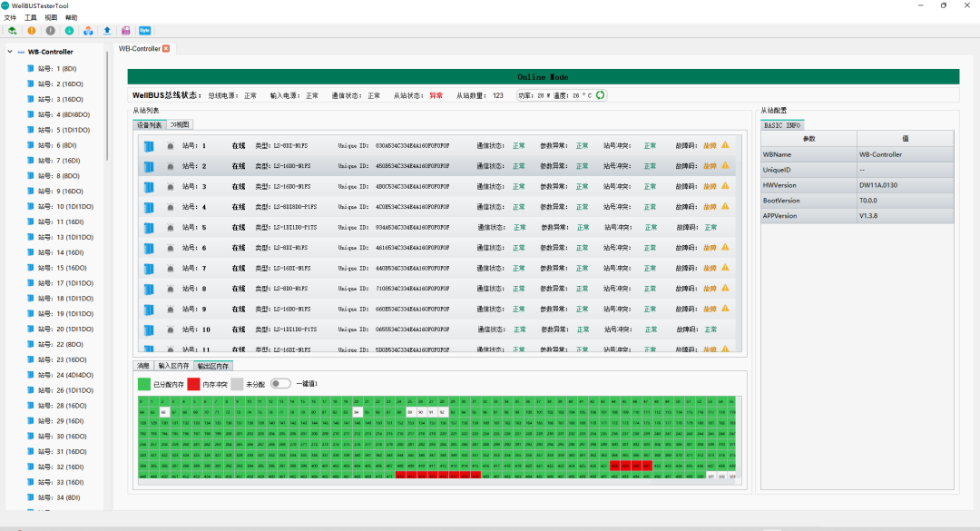Click the Online Mode green banner
The width and height of the screenshot is (980, 531).
(544, 77)
